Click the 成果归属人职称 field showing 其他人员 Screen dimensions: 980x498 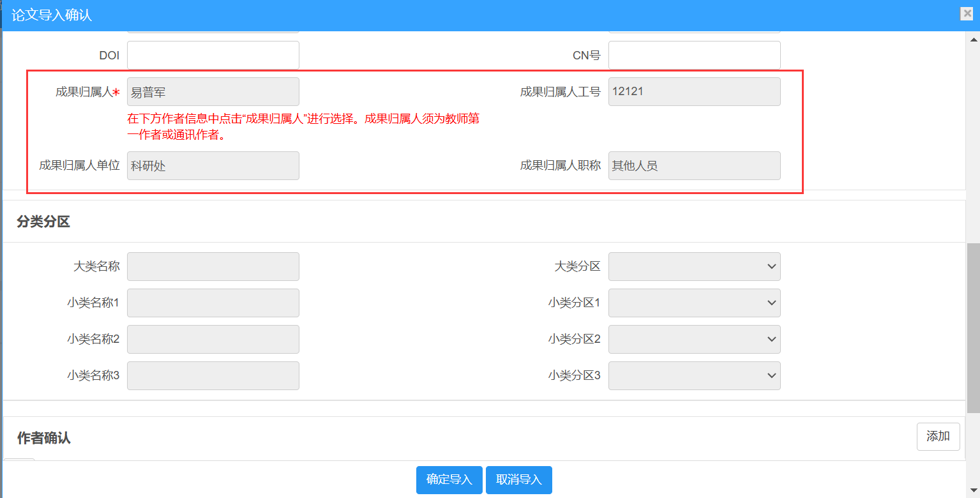click(x=694, y=165)
